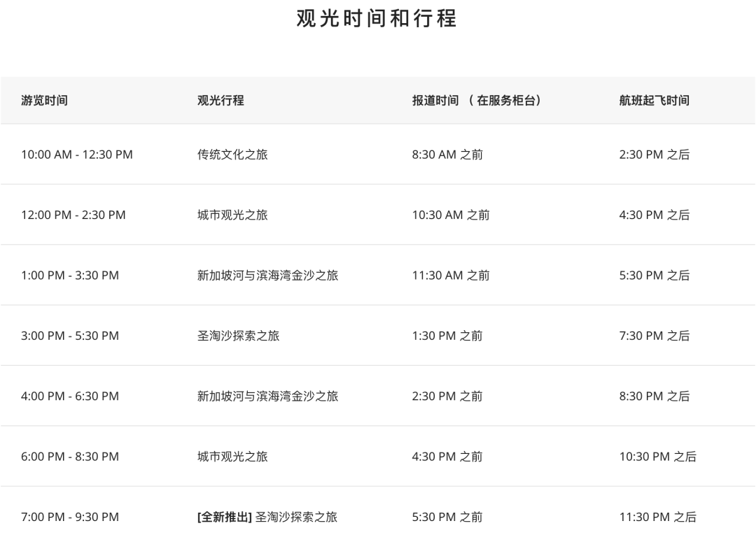Select 城市观光之旅 in the 6:00 PM row
Screen dimensions: 756x542
click(232, 456)
